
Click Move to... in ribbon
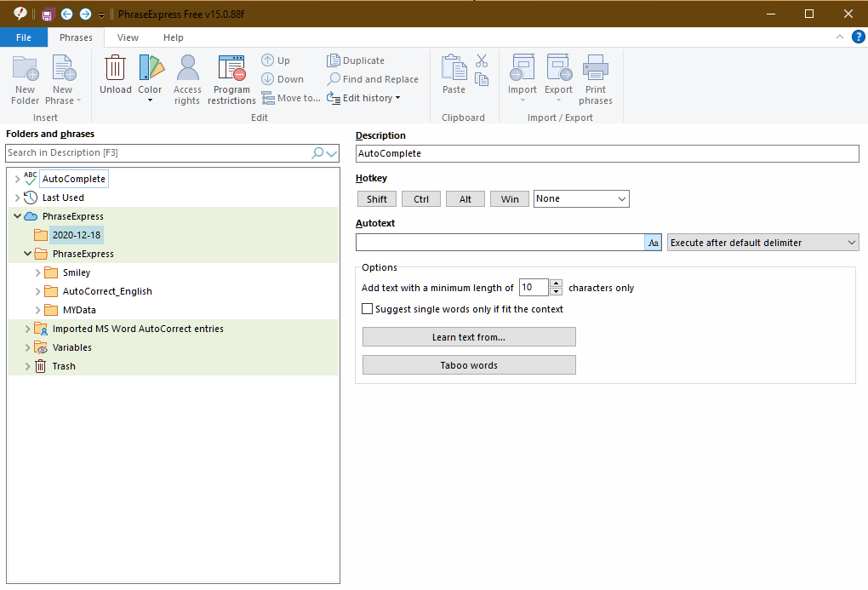[291, 98]
